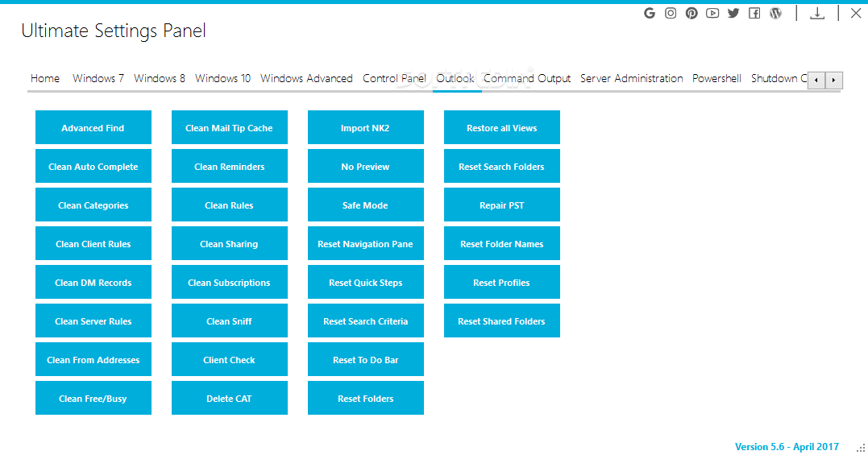Click the Clean DM Records button
The height and width of the screenshot is (455, 868).
pyautogui.click(x=93, y=282)
